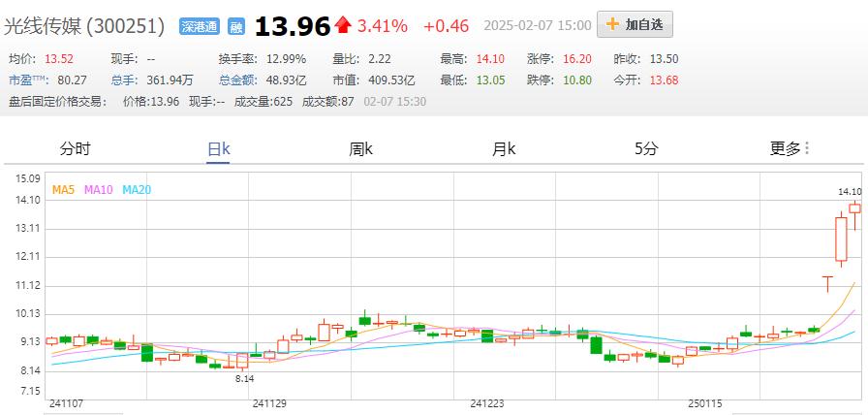The image size is (868, 415).
Task: Click the stock name 光线传媒 (300251)
Action: pyautogui.click(x=84, y=26)
